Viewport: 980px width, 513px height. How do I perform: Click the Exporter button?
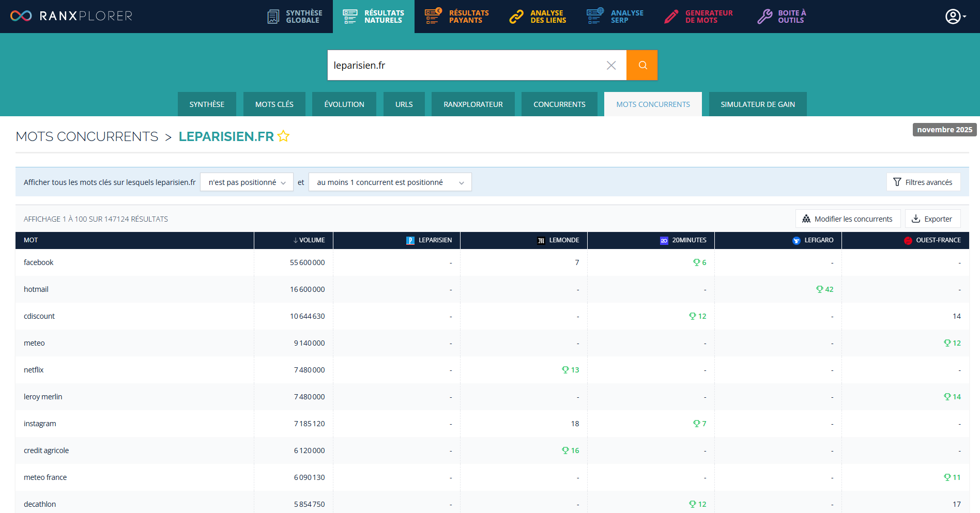(932, 219)
